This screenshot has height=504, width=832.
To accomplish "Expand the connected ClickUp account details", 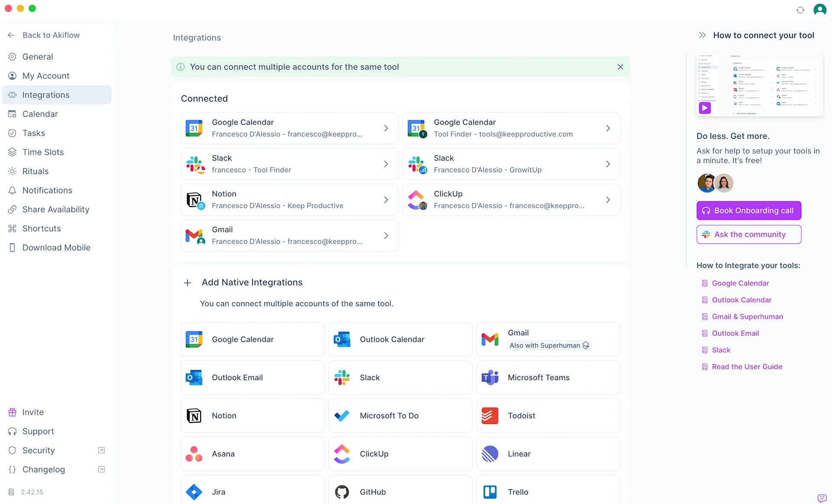I will (608, 200).
